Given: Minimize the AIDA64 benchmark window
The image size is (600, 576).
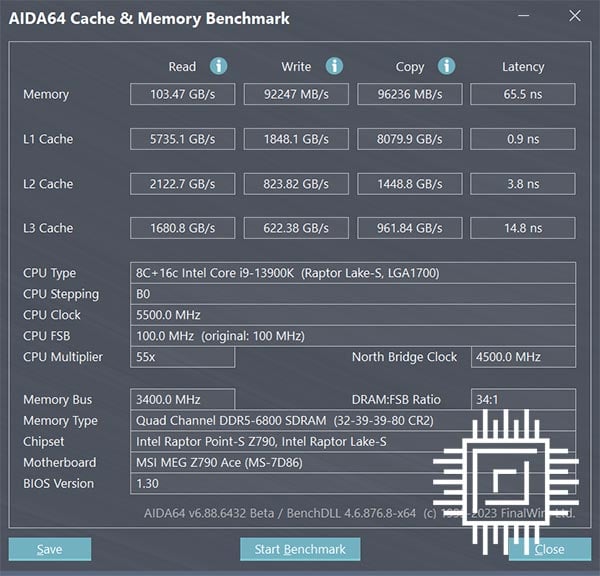Looking at the screenshot, I should pyautogui.click(x=523, y=16).
